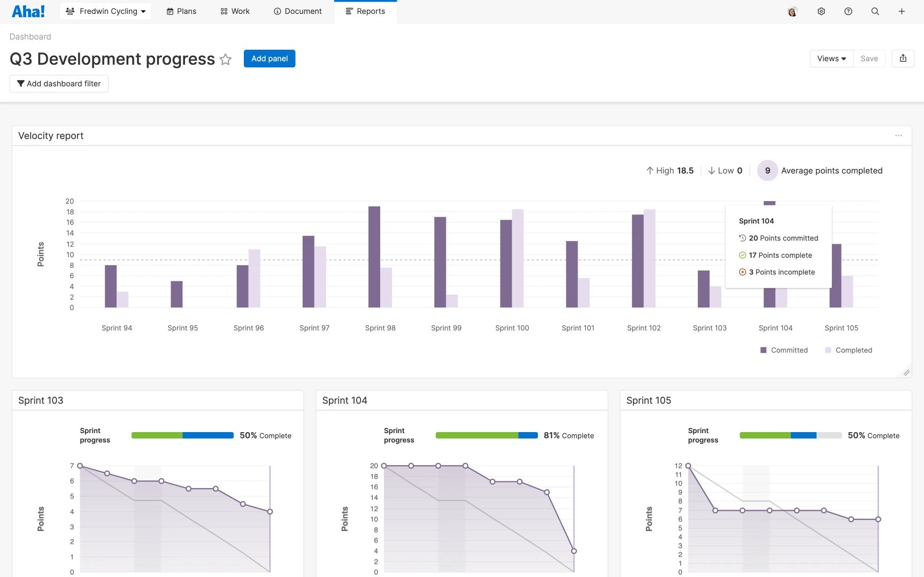Click the Low 0 indicator
Viewport: 924px width, 577px height.
point(725,171)
